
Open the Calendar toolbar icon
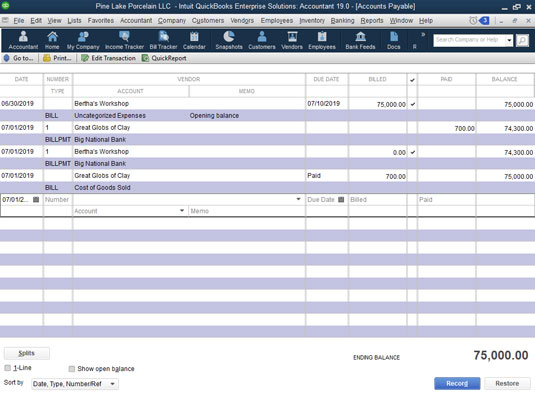[x=194, y=40]
